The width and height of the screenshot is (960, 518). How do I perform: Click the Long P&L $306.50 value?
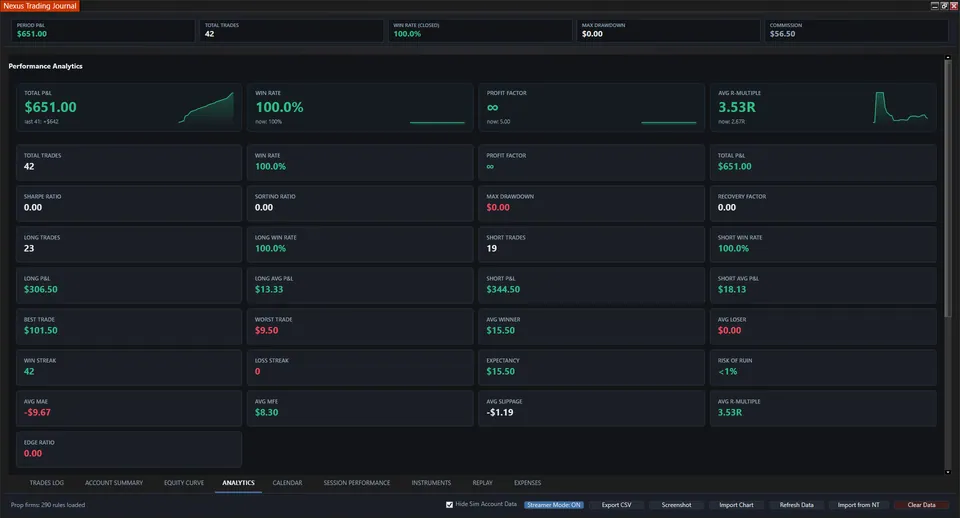coord(40,289)
